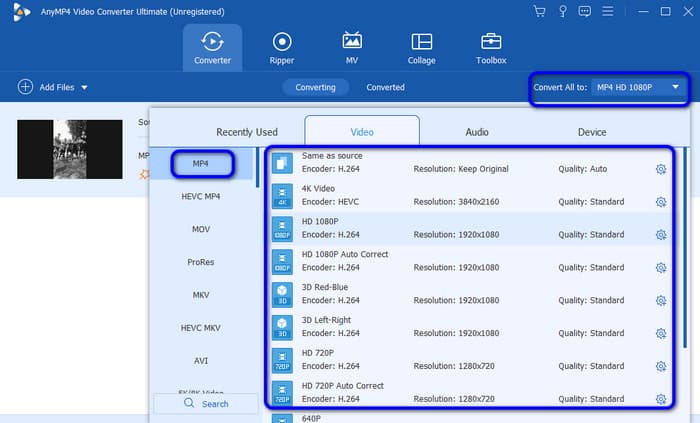This screenshot has width=700, height=423.
Task: Open settings gear for 4K Video preset
Action: (x=661, y=202)
